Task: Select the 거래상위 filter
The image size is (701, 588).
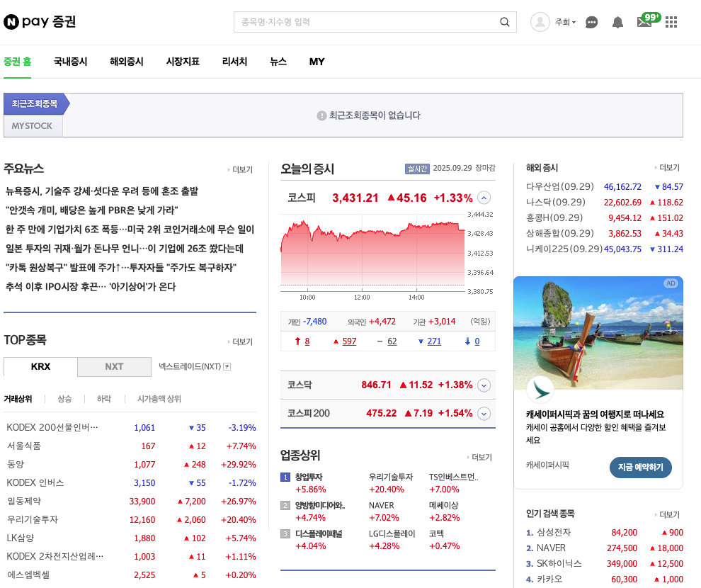Action: click(18, 399)
